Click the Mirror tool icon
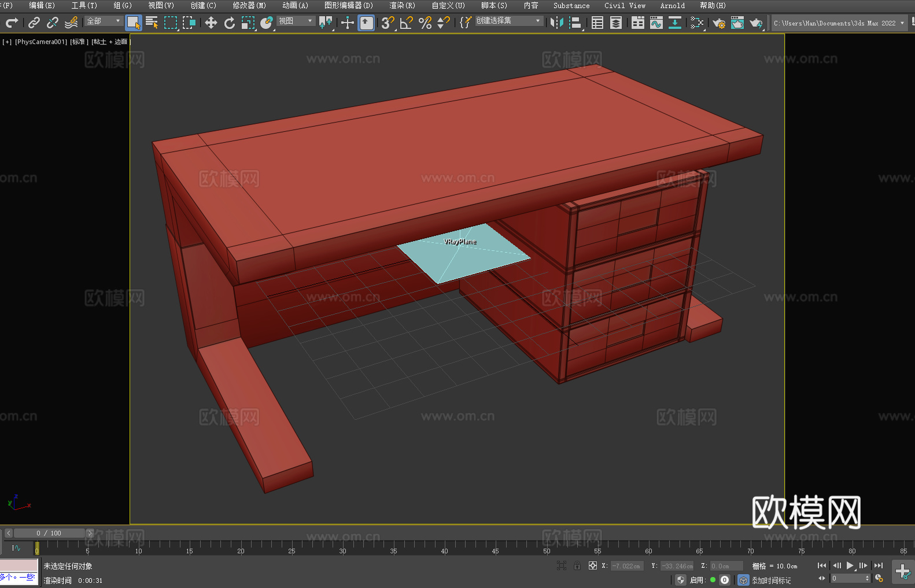Image resolution: width=915 pixels, height=588 pixels. click(557, 23)
